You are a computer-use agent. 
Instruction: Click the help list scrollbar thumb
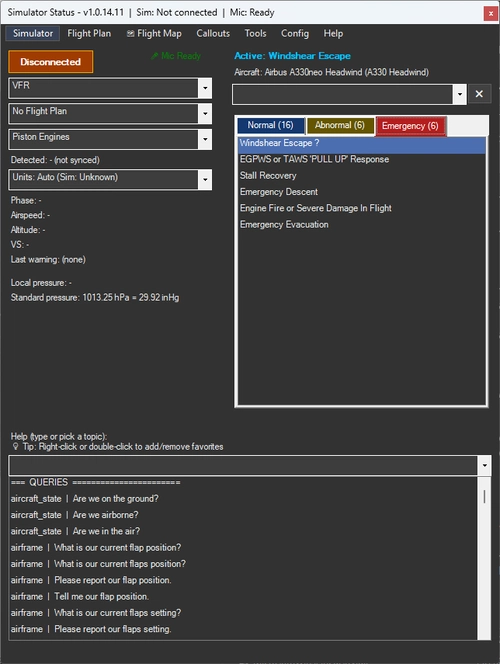(484, 496)
